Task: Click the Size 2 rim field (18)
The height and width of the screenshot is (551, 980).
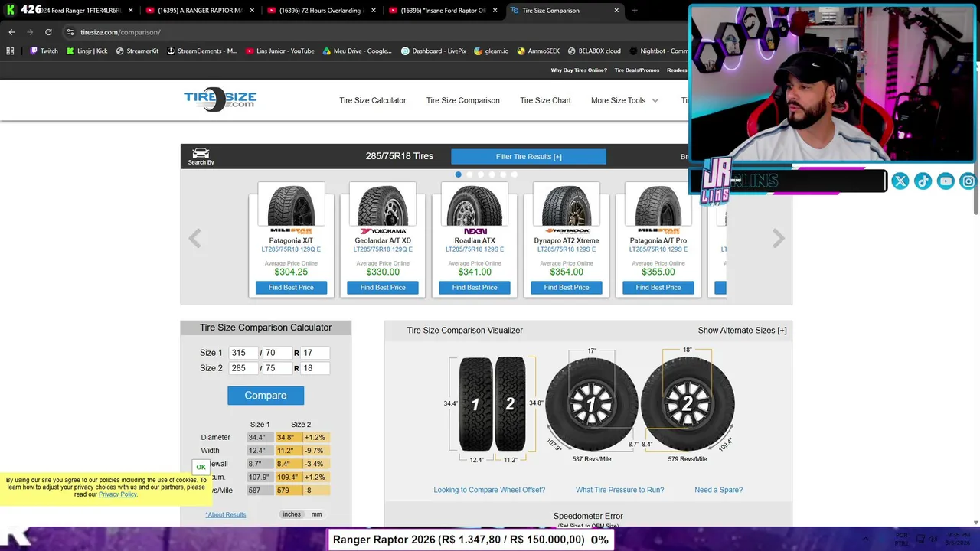Action: [x=315, y=368]
